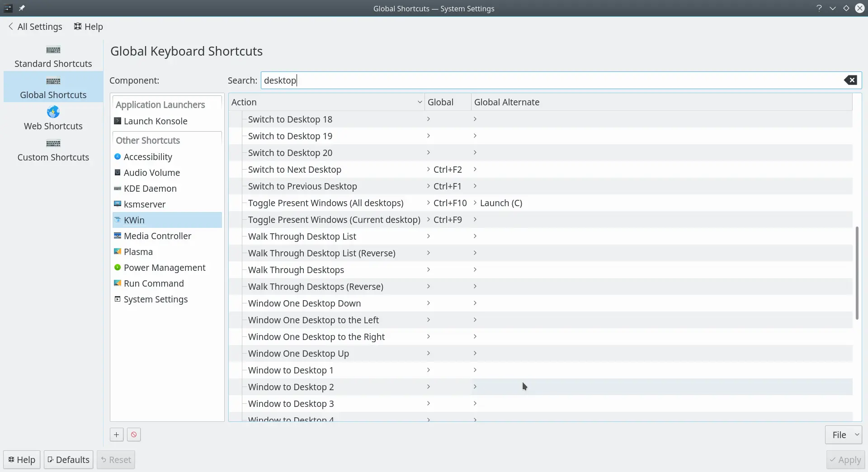Expand the shortcut editor for Switch to Next Desktop
The image size is (868, 472).
tap(428, 169)
